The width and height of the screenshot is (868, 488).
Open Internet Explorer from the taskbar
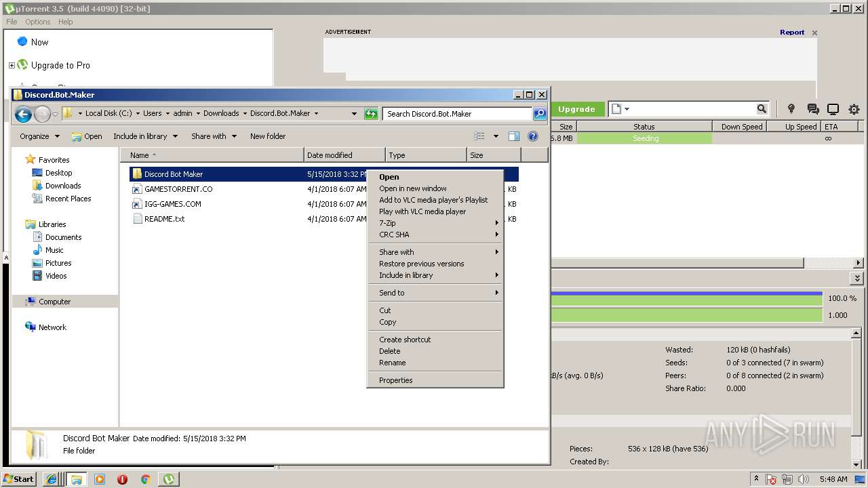52,479
